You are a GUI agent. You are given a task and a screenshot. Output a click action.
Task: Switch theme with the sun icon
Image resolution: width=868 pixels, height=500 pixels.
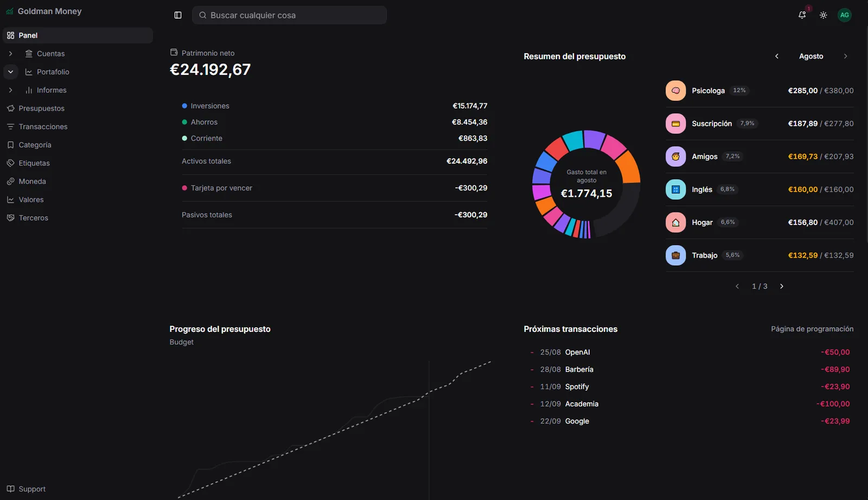tap(823, 15)
